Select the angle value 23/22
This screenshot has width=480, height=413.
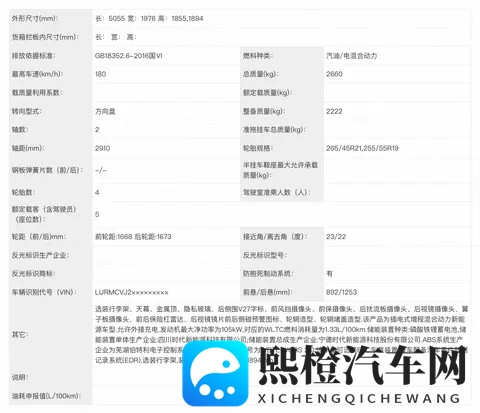pyautogui.click(x=336, y=237)
